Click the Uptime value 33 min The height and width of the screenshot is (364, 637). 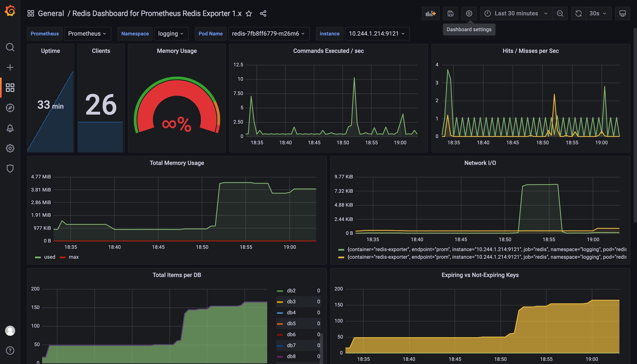[x=51, y=105]
